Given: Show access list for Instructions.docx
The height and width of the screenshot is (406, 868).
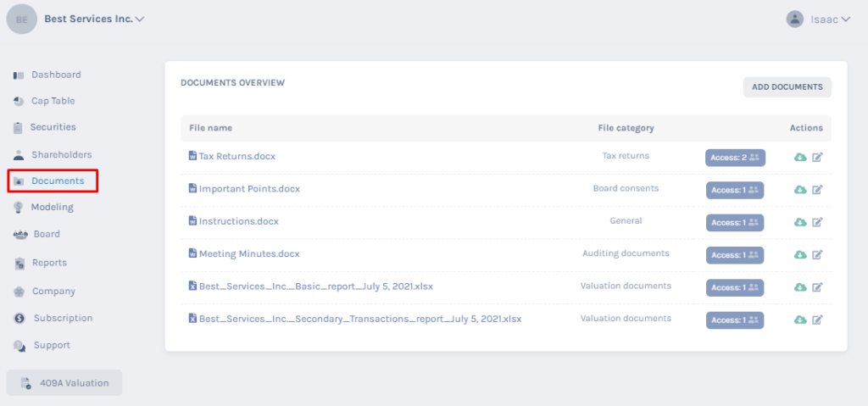Looking at the screenshot, I should 735,223.
